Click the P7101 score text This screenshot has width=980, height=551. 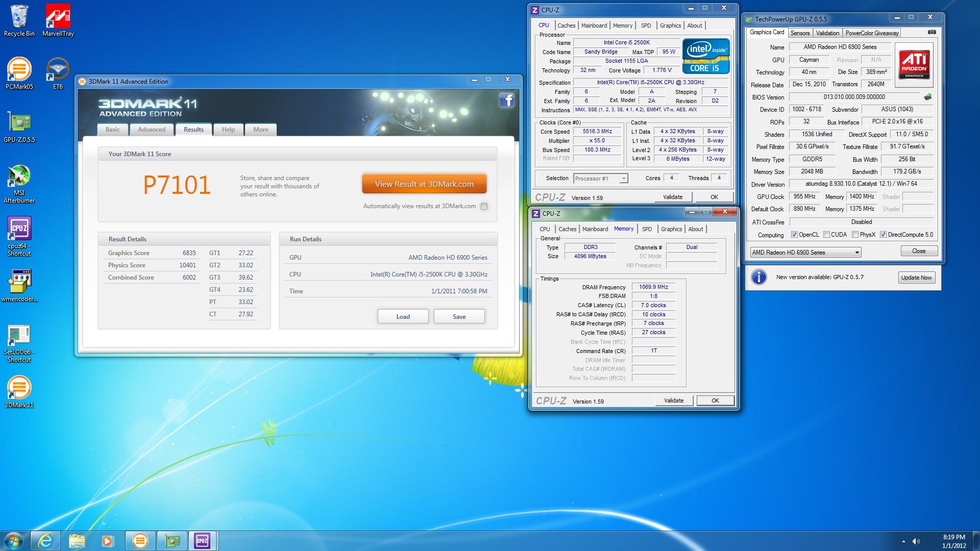click(177, 185)
